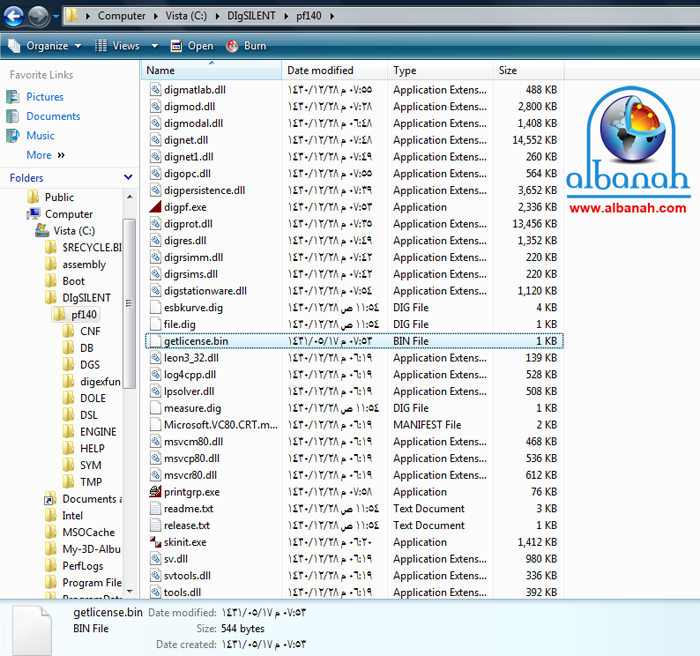Collapse the Folders pane chevron

[129, 178]
